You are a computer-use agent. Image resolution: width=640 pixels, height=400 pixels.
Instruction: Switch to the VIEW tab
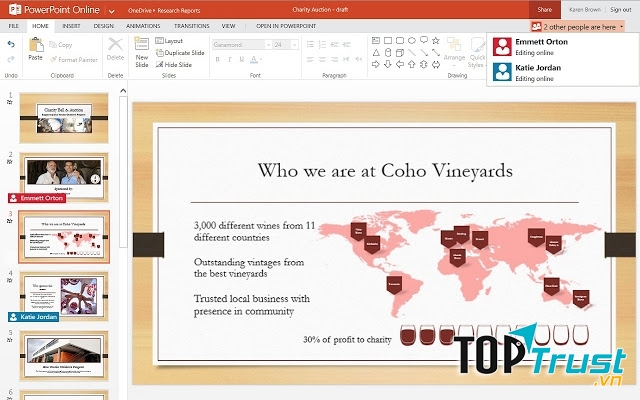pos(229,26)
